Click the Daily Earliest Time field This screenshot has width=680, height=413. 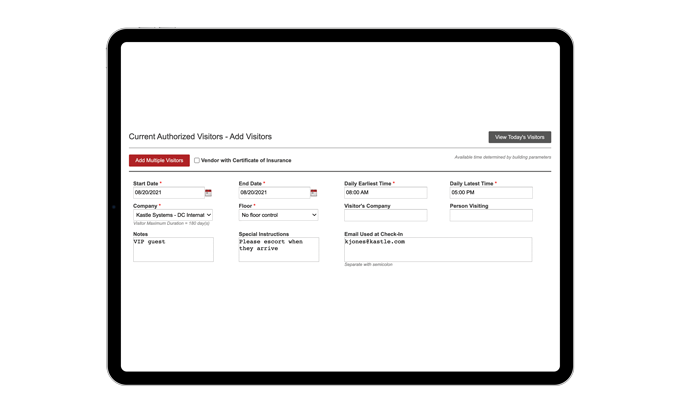[385, 193]
